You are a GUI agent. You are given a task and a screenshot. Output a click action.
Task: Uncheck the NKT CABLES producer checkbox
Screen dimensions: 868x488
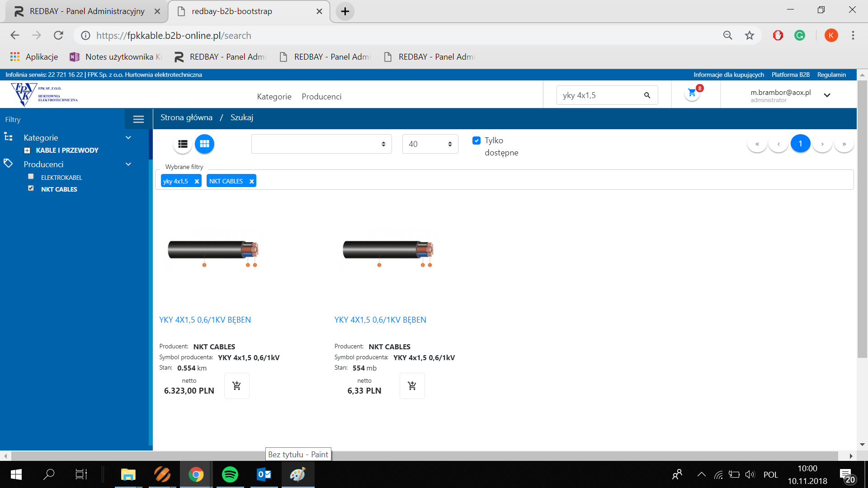point(31,188)
